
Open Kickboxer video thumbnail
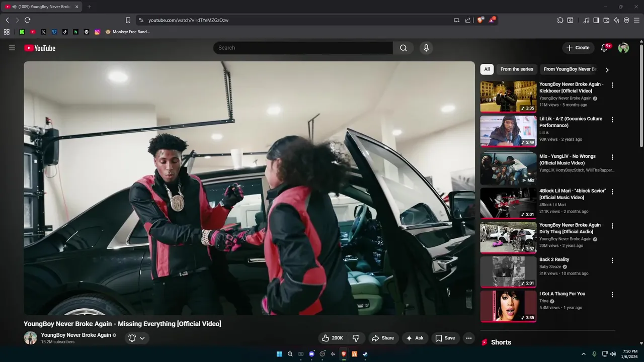coord(508,97)
